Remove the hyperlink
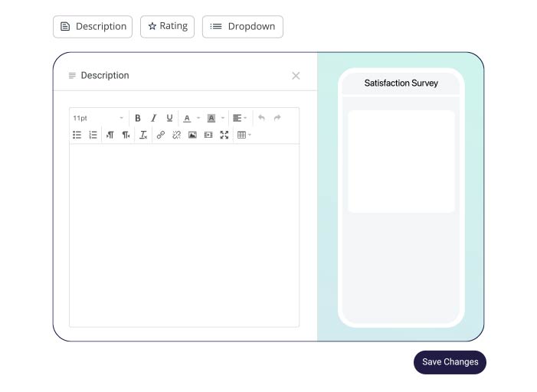This screenshot has width=537, height=392. coord(176,135)
